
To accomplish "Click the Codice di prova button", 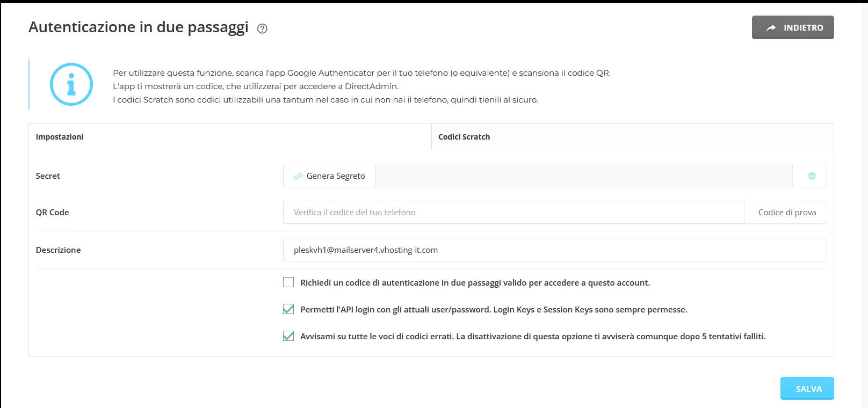I will [x=785, y=212].
